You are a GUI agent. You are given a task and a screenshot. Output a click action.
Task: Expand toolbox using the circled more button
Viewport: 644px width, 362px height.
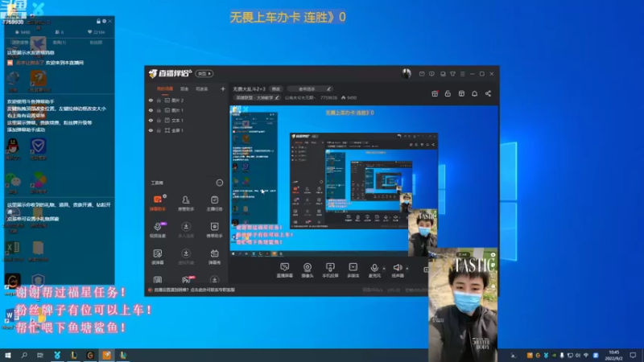tap(220, 183)
